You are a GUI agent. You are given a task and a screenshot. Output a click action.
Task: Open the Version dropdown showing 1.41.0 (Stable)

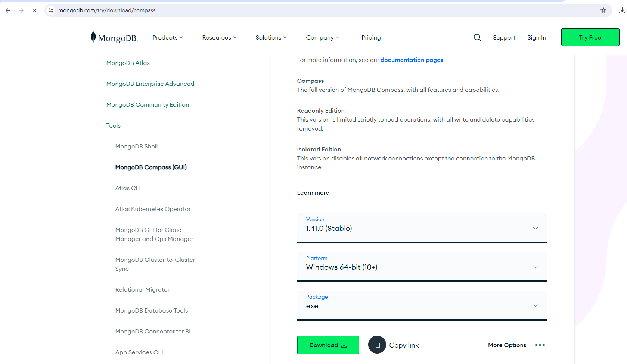(x=422, y=228)
